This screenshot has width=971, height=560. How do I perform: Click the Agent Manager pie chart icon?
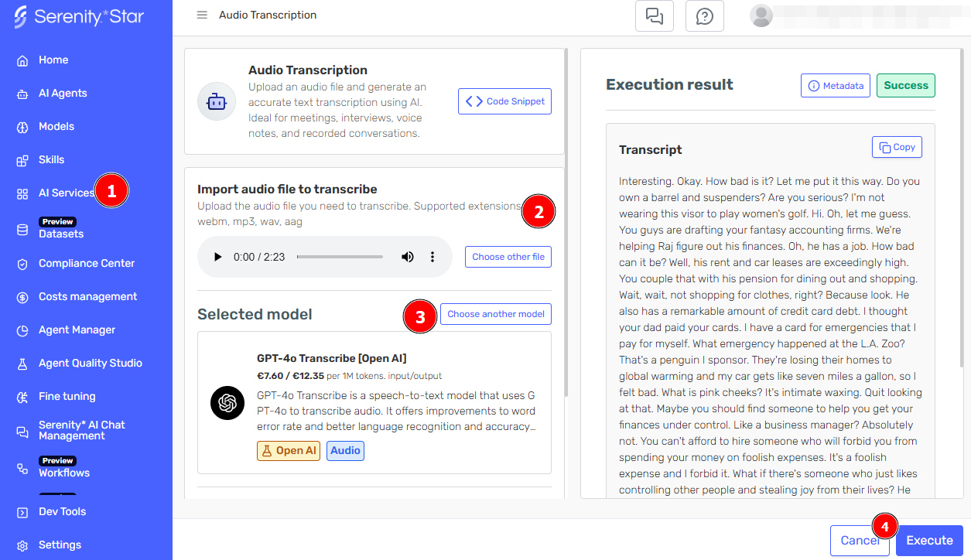(x=22, y=331)
